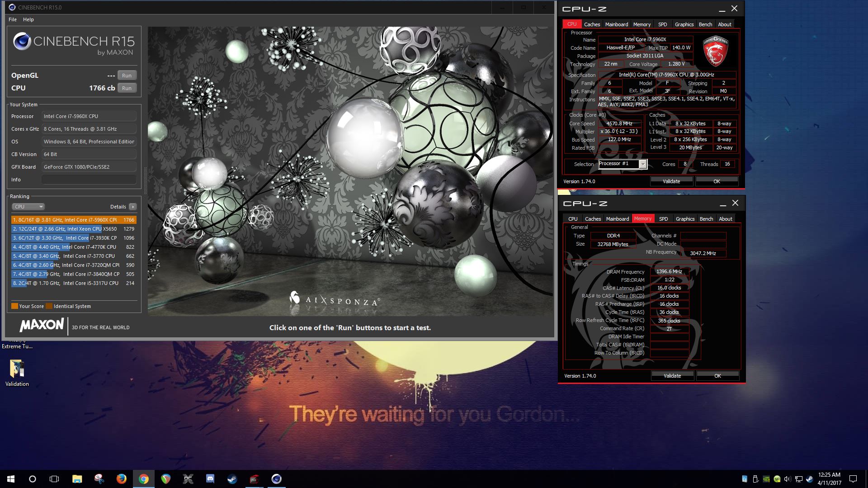Screen dimensions: 868x488
Task: Click Steam icon in system tray
Action: tap(809, 479)
